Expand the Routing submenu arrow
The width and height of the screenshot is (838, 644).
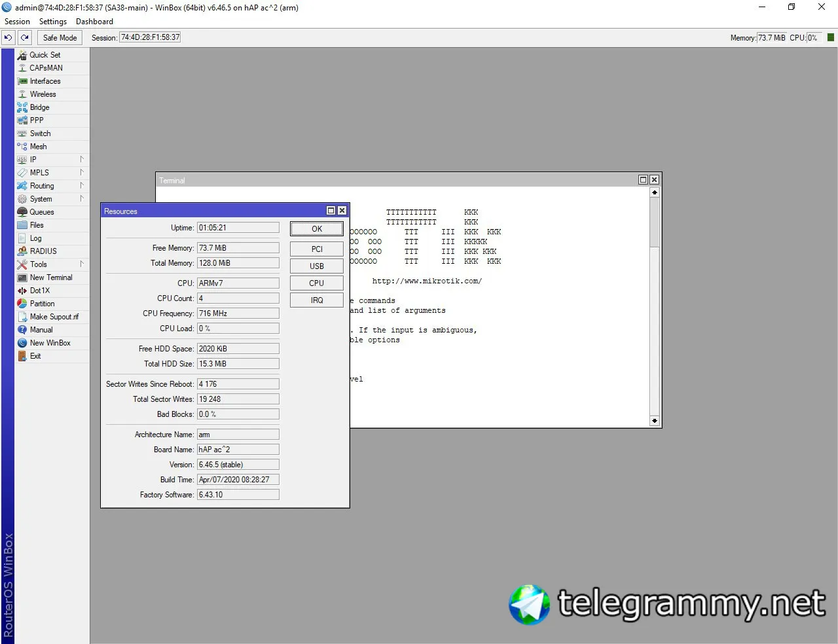(x=82, y=185)
